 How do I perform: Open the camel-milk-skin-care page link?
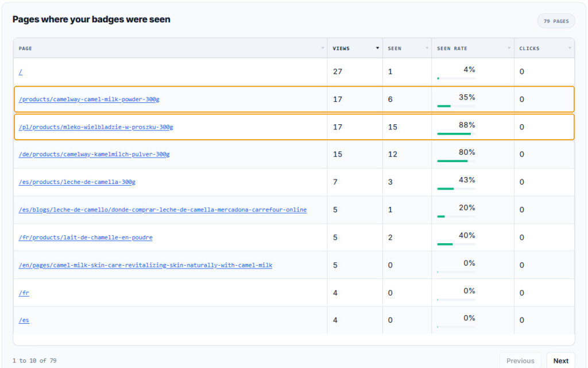click(145, 266)
